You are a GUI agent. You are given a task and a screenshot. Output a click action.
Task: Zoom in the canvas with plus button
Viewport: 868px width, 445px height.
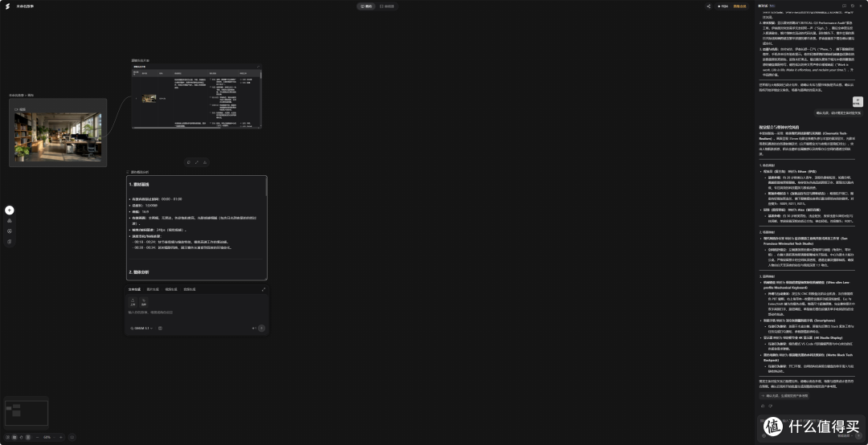point(61,437)
